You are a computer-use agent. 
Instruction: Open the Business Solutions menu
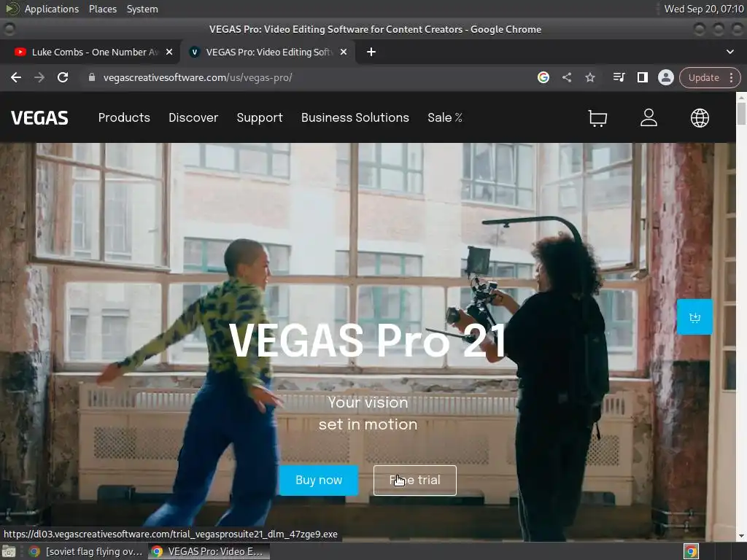(x=355, y=117)
